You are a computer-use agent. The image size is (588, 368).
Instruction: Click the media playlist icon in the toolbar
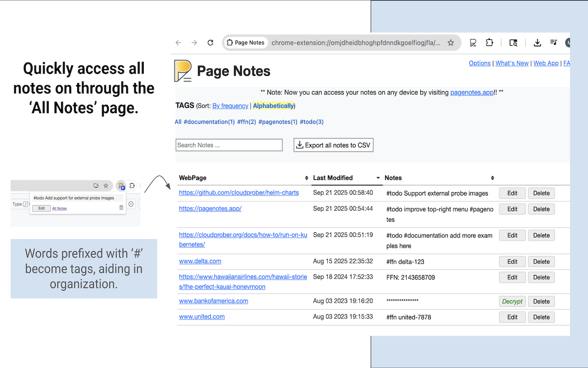553,42
